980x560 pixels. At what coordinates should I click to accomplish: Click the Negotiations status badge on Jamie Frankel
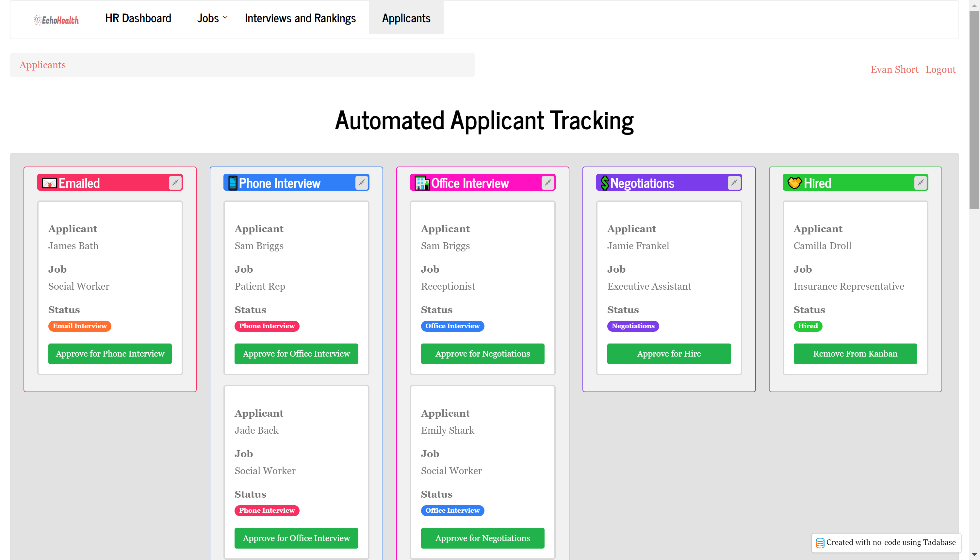[x=633, y=326]
